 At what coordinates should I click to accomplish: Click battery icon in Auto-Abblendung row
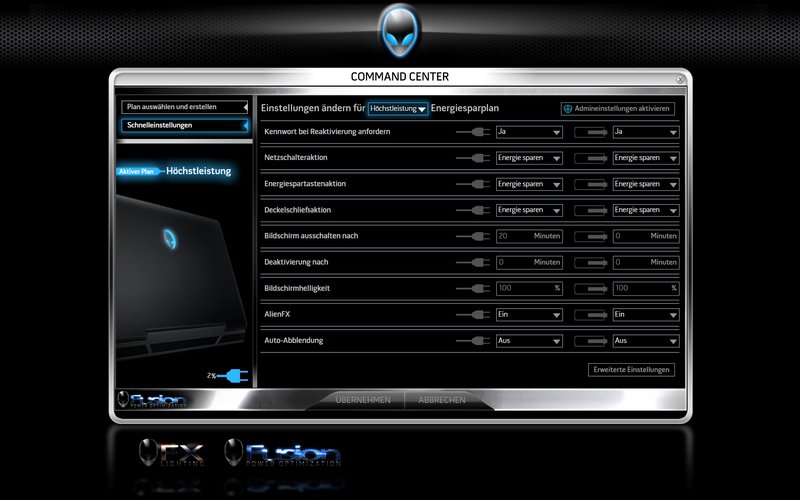coord(591,341)
